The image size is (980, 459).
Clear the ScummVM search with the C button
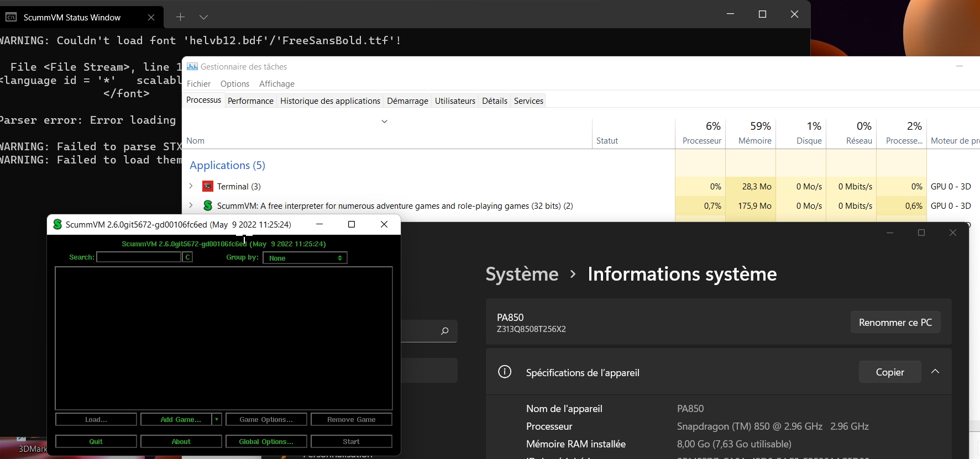[187, 257]
